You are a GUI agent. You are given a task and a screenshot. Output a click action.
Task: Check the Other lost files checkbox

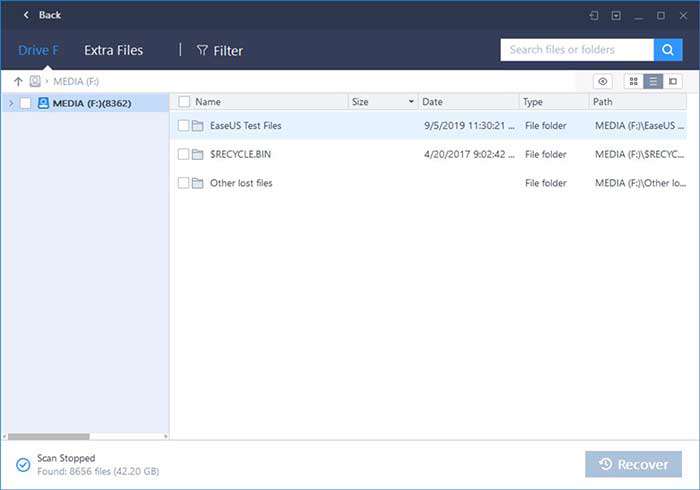pos(183,183)
